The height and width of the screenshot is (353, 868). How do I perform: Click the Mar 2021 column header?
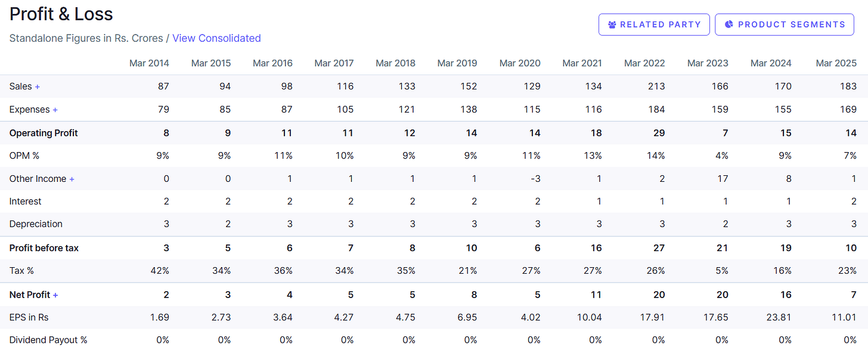click(x=582, y=63)
